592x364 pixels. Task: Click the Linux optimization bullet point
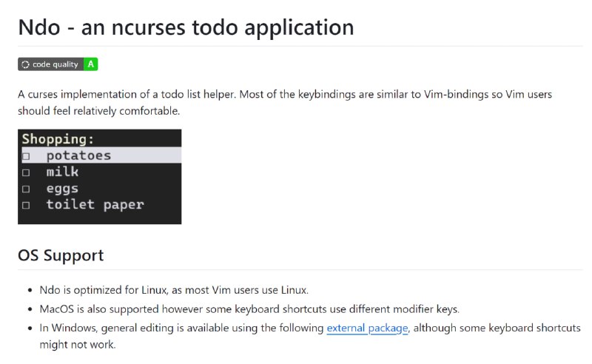174,290
